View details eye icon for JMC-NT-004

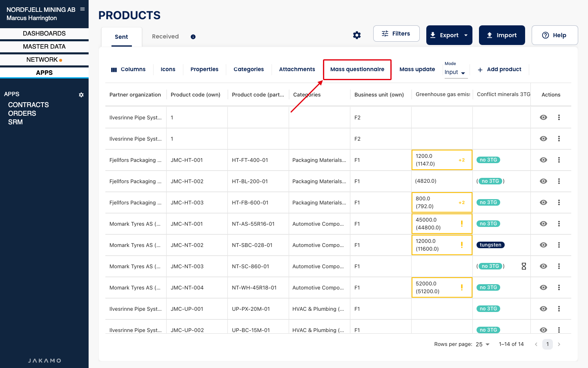point(543,287)
